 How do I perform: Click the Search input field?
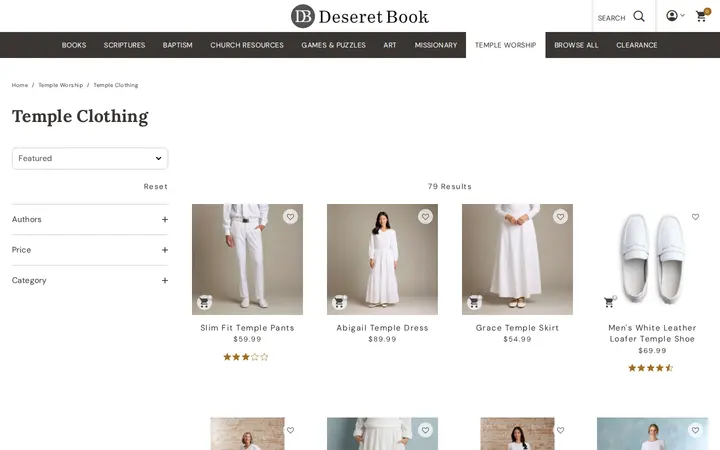612,18
